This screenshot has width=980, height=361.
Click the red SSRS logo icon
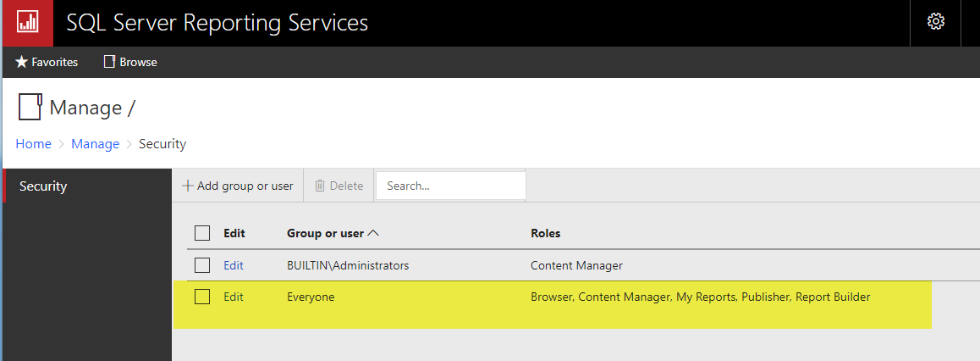pyautogui.click(x=27, y=23)
